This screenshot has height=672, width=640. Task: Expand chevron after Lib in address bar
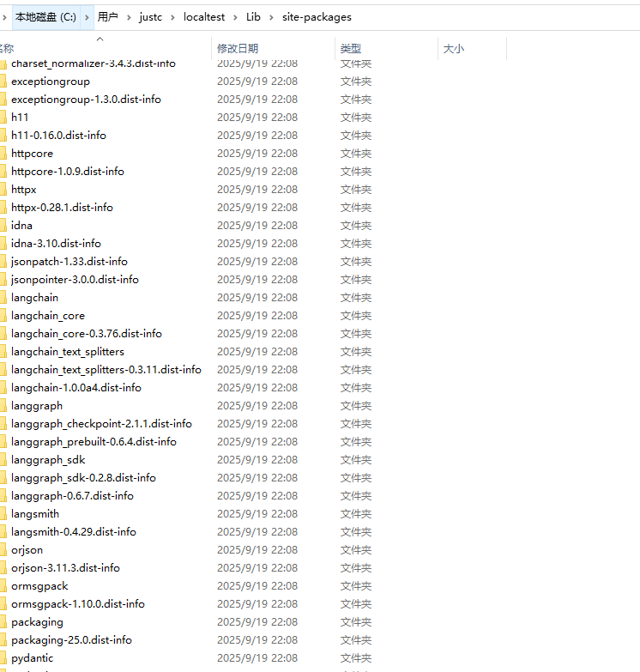tap(271, 17)
